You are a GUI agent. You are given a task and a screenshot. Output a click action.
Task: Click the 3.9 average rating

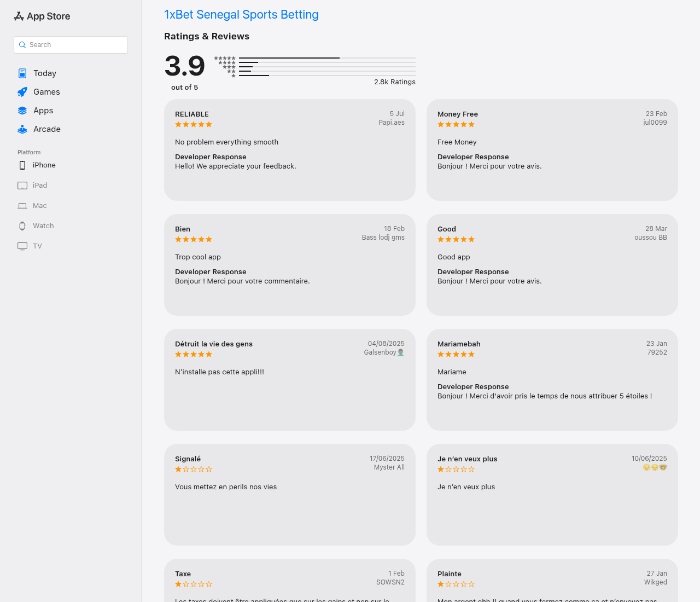coord(185,66)
